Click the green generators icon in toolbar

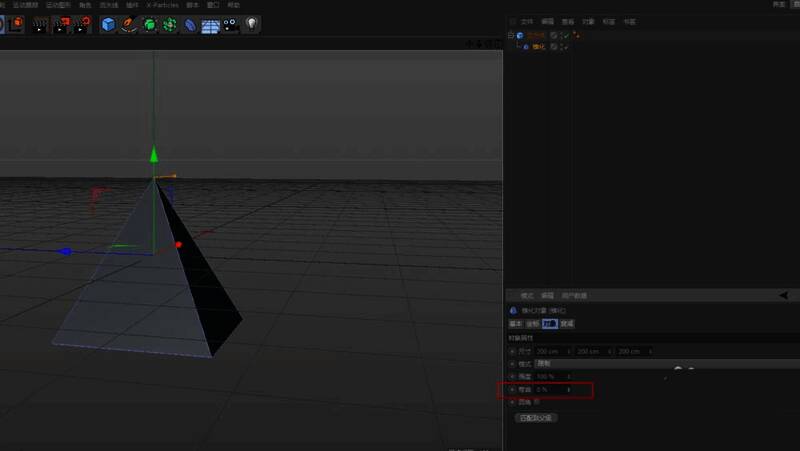click(150, 24)
